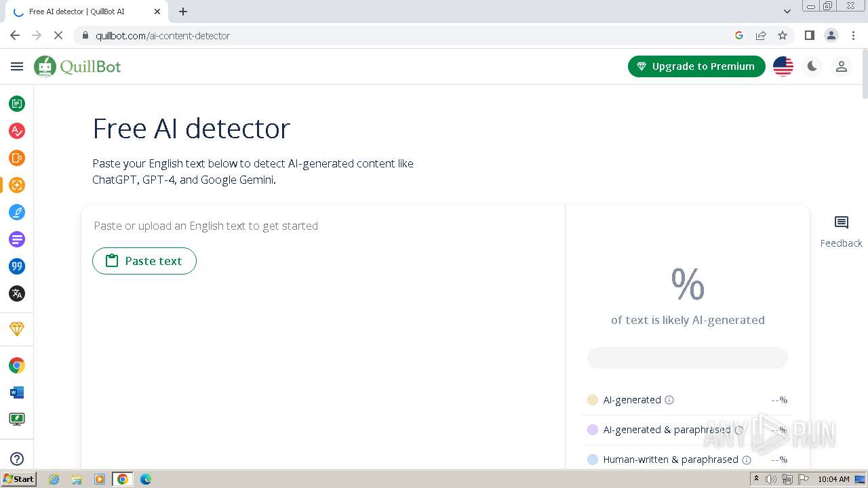Open QuillBot for Chrome sidebar icon
This screenshot has width=868, height=488.
click(17, 365)
